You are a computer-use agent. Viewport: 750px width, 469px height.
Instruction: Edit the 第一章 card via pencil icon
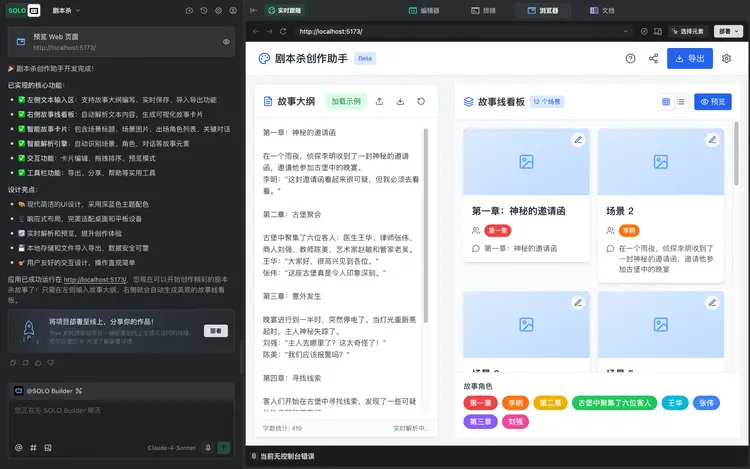click(x=577, y=139)
